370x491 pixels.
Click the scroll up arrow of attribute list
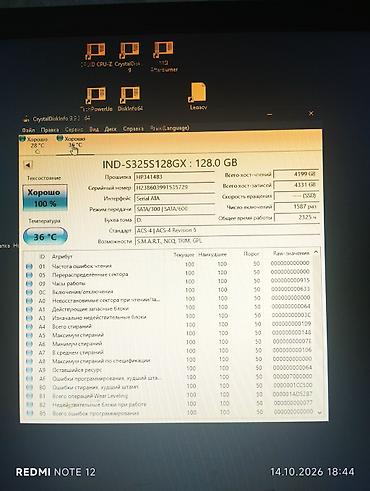316,252
